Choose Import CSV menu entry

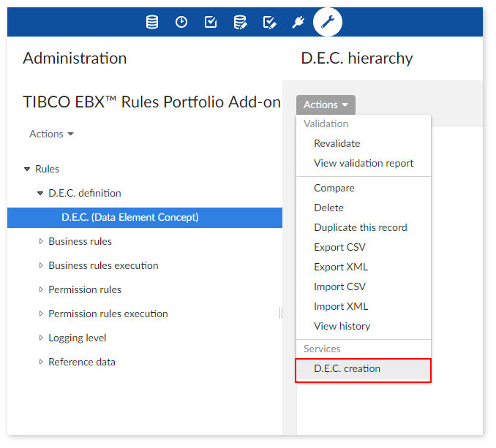[x=364, y=287]
